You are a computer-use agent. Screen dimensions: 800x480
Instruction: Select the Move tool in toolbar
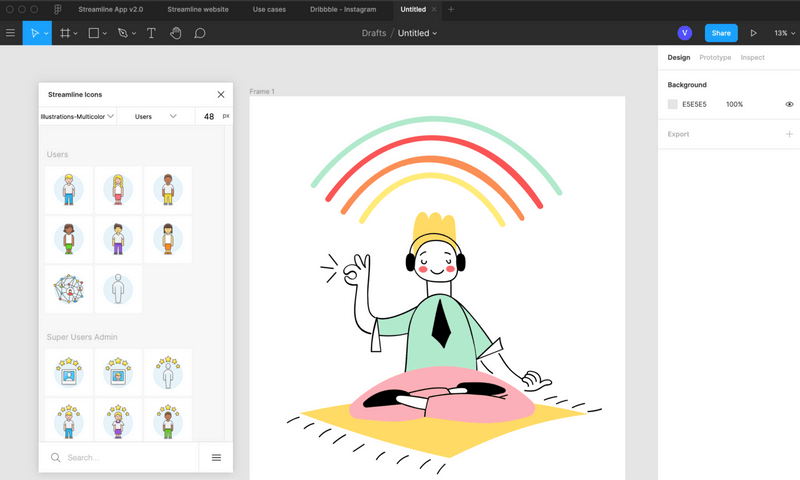tap(34, 33)
